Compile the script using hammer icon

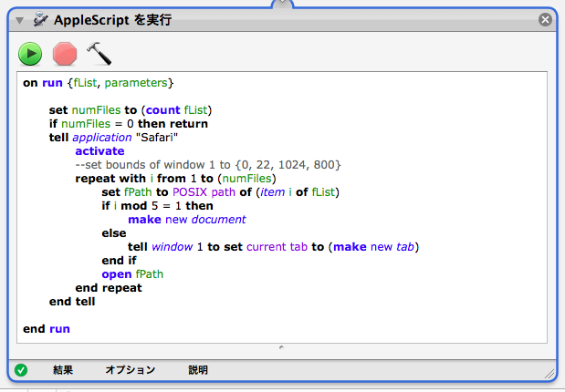click(x=99, y=53)
